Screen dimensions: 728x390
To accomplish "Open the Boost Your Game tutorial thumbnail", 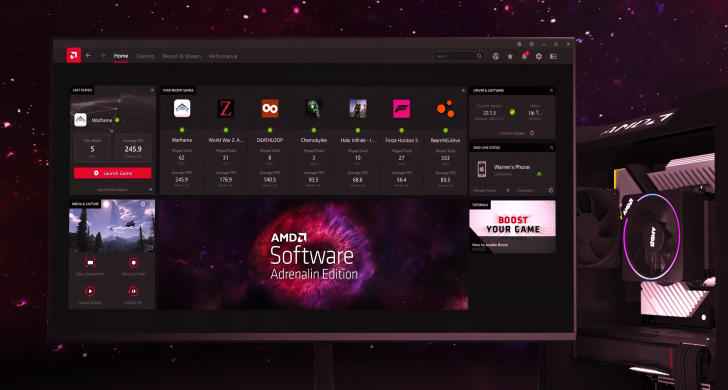I will tap(512, 227).
